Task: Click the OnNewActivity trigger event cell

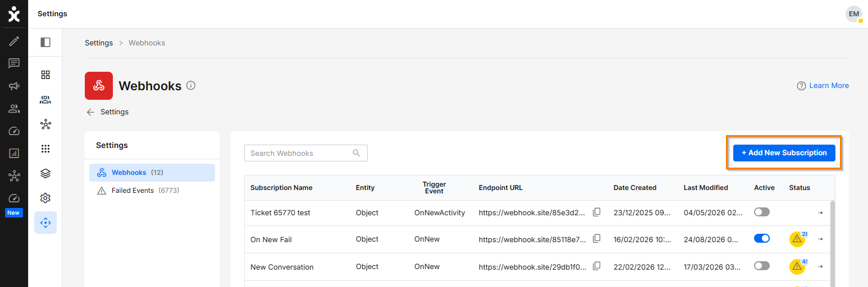Action: 440,213
